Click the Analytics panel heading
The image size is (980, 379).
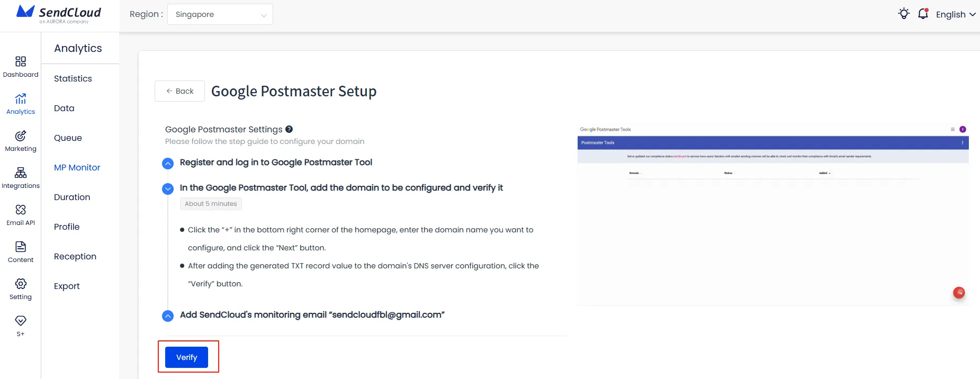pos(78,48)
